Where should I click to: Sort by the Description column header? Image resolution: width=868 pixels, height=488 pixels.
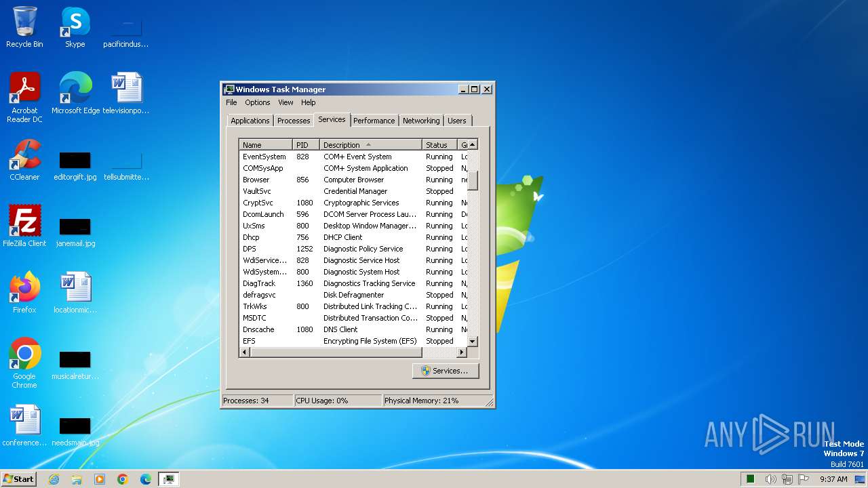coord(371,144)
